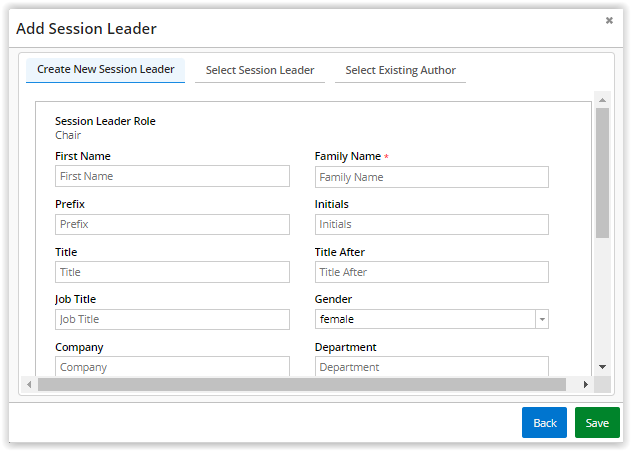The height and width of the screenshot is (451, 631).
Task: Select the Job Title input field
Action: 172,319
